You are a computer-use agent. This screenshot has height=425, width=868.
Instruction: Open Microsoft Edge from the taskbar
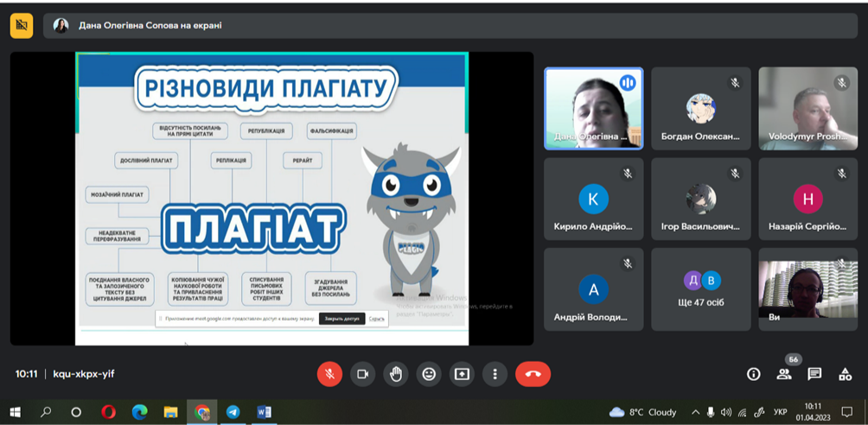tap(139, 412)
